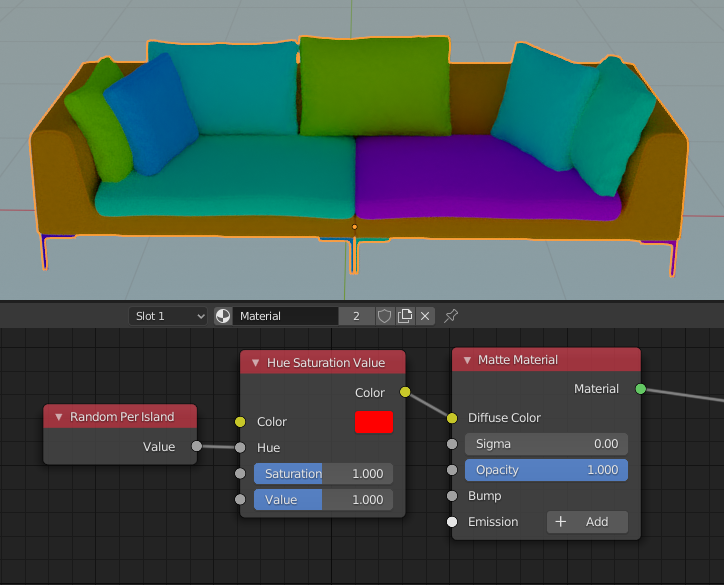The height and width of the screenshot is (585, 724).
Task: Click the green Material output socket
Action: click(x=641, y=389)
